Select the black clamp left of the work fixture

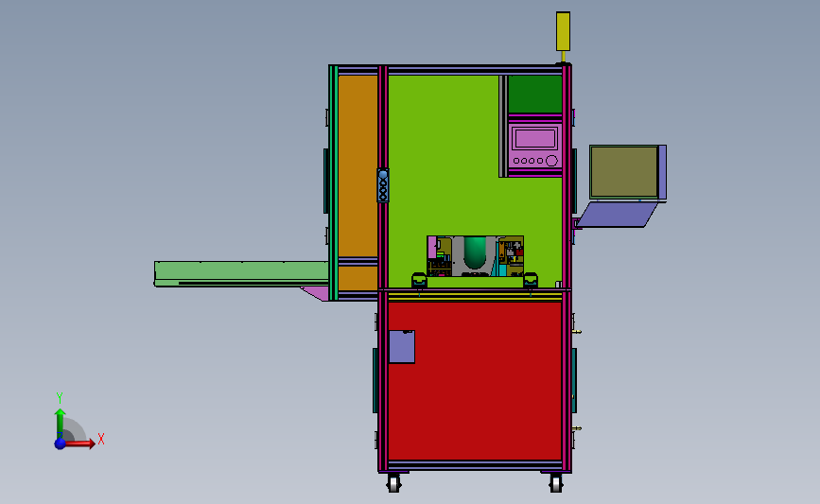tap(419, 280)
